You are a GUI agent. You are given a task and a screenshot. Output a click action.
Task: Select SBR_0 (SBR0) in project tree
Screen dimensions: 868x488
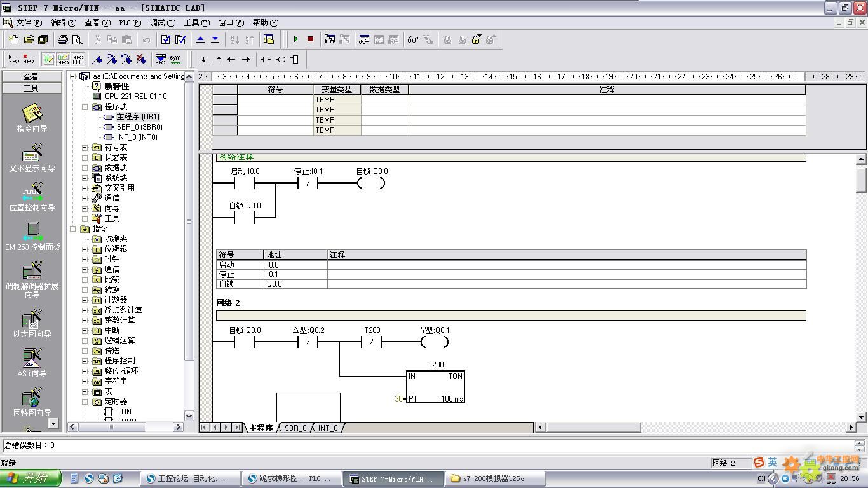(140, 127)
